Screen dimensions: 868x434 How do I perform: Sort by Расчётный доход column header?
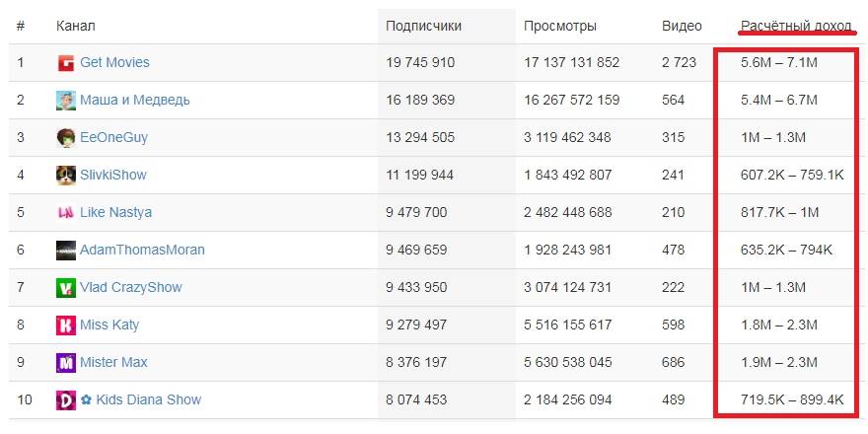797,26
